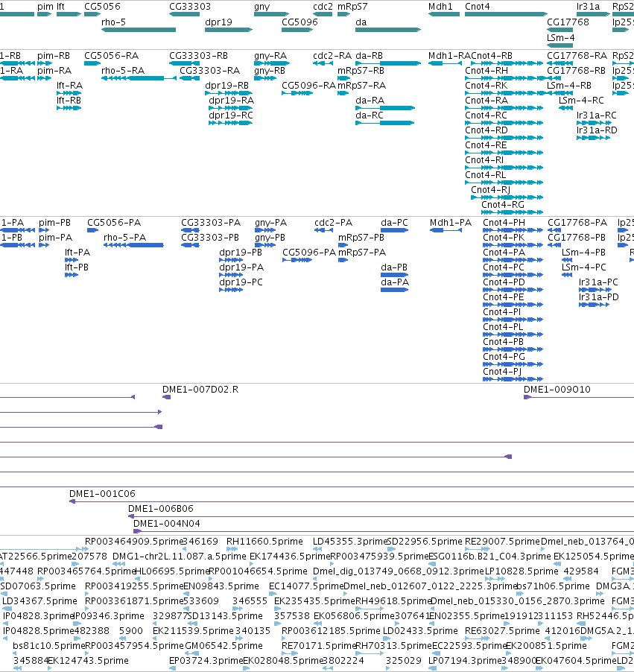
Task: Select the Ir31a gene label
Action: [588, 7]
